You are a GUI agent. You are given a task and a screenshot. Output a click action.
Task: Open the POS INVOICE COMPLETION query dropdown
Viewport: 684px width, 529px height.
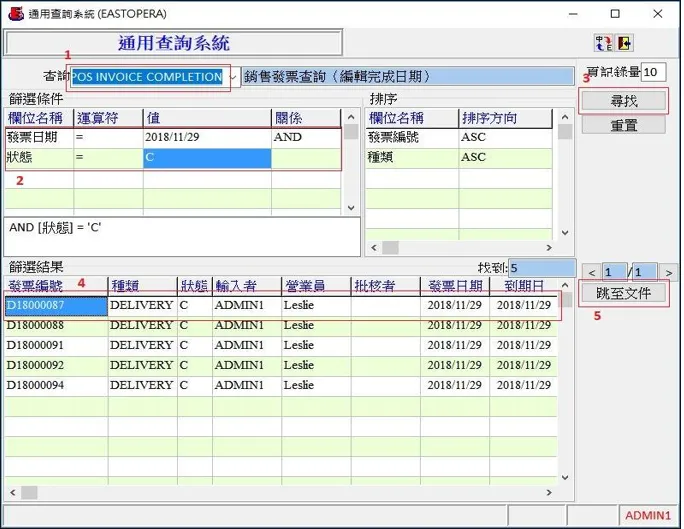point(233,77)
